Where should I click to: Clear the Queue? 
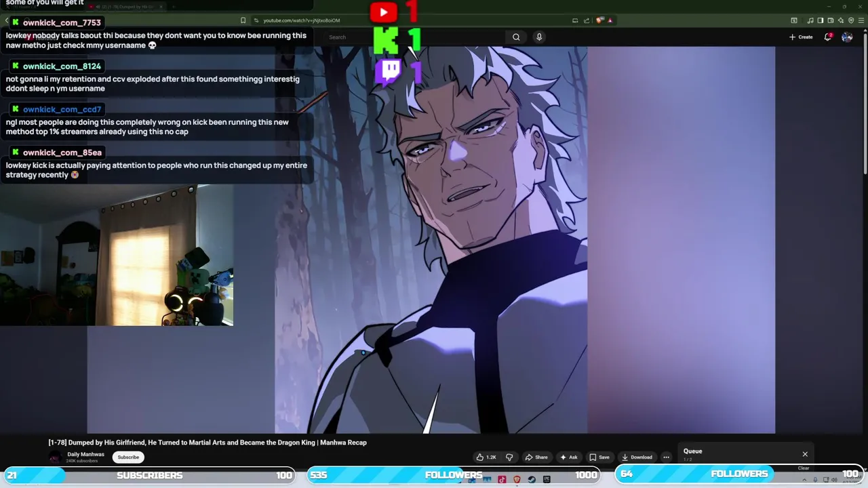click(804, 468)
